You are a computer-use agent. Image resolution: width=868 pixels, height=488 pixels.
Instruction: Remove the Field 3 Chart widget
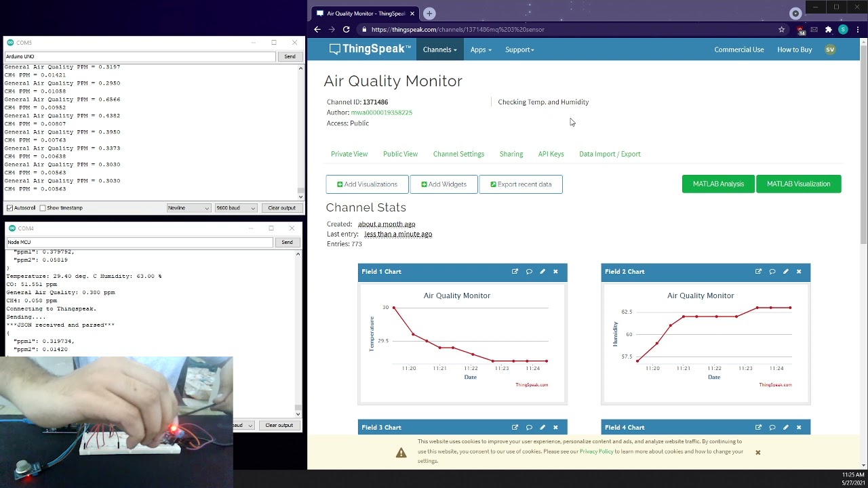pyautogui.click(x=555, y=428)
